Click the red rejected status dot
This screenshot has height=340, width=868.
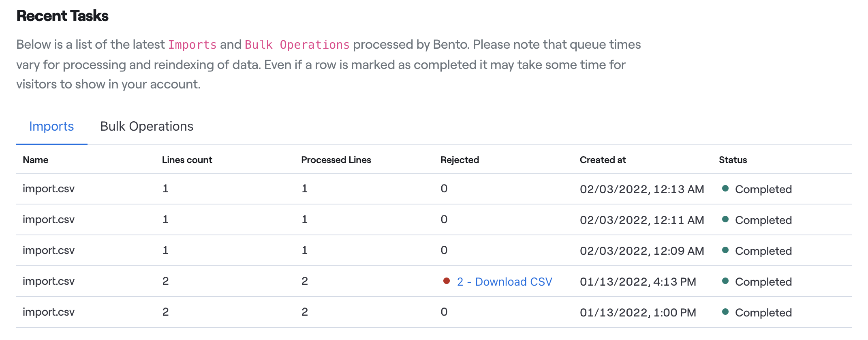[x=447, y=281]
